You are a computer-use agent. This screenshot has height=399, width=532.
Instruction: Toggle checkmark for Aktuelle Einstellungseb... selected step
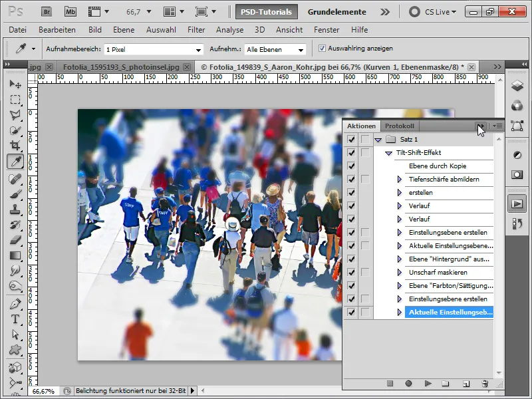pyautogui.click(x=352, y=312)
